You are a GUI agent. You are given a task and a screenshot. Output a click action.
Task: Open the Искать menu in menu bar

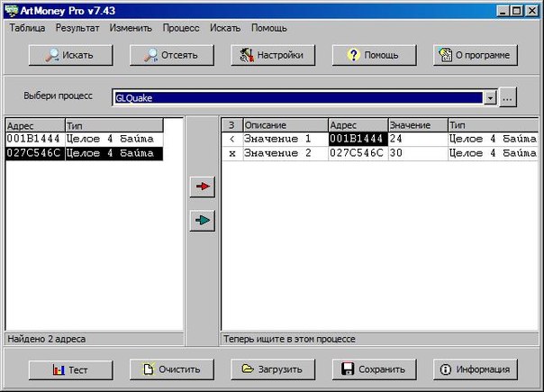tap(225, 28)
